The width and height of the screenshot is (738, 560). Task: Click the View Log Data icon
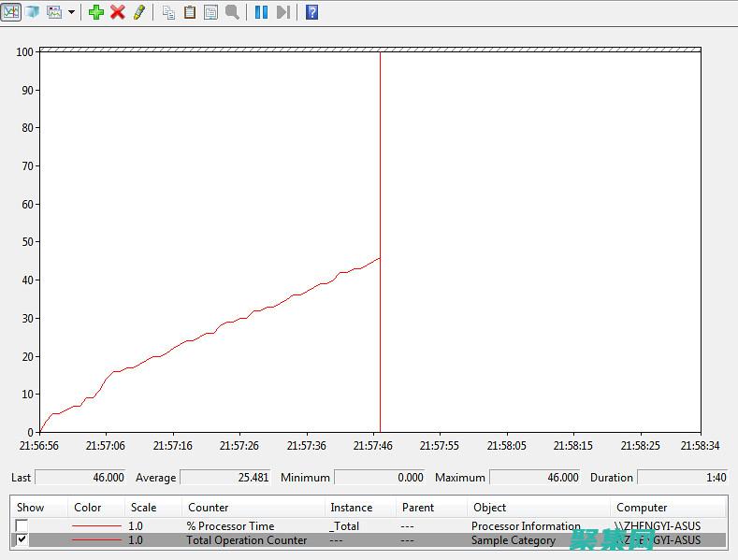click(33, 12)
